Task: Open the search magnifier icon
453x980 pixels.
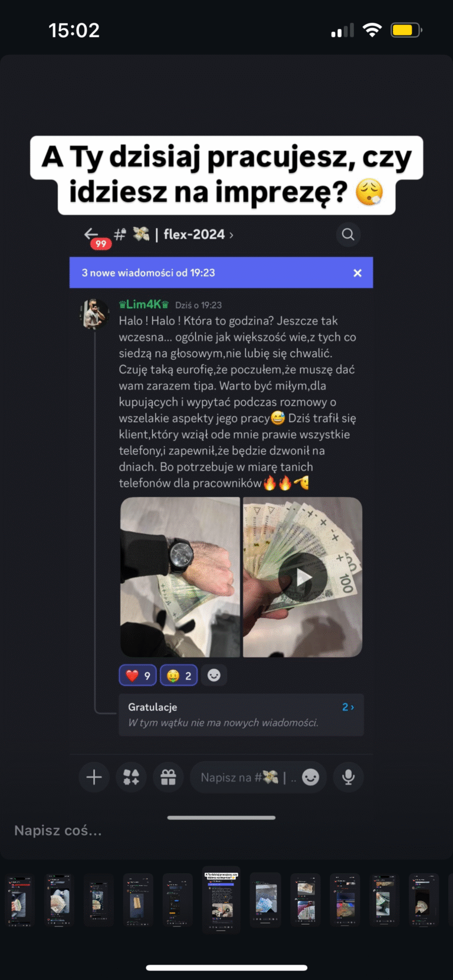Action: (348, 235)
